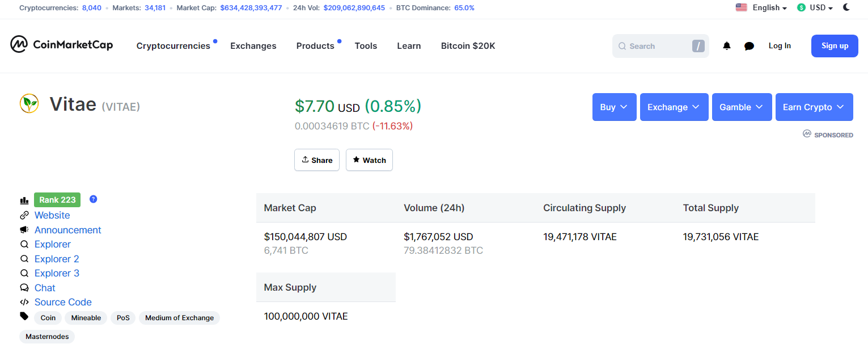Select the Mineable tag
Screen dimensions: 868x352
coord(86,318)
